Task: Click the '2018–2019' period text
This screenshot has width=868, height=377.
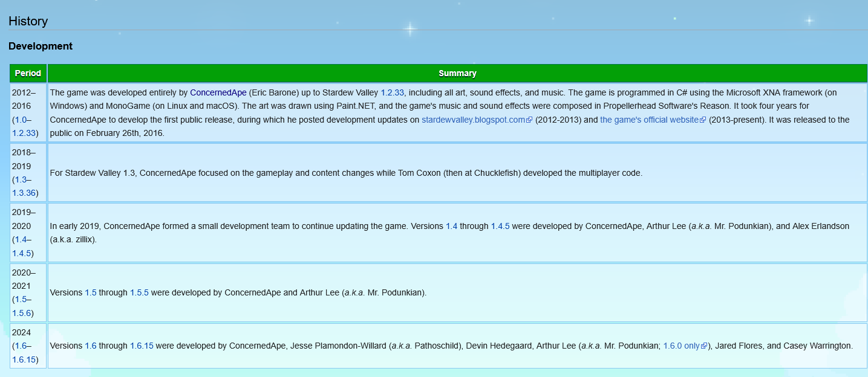Action: tap(24, 159)
